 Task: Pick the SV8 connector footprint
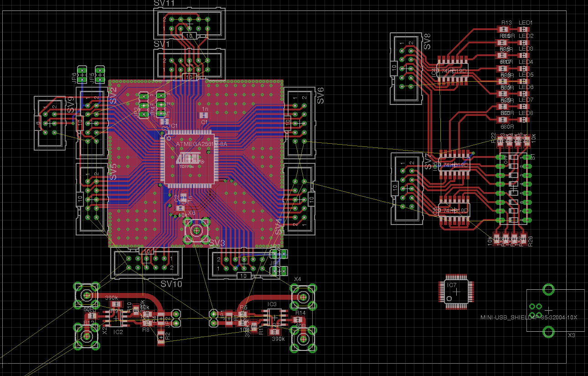[x=406, y=68]
